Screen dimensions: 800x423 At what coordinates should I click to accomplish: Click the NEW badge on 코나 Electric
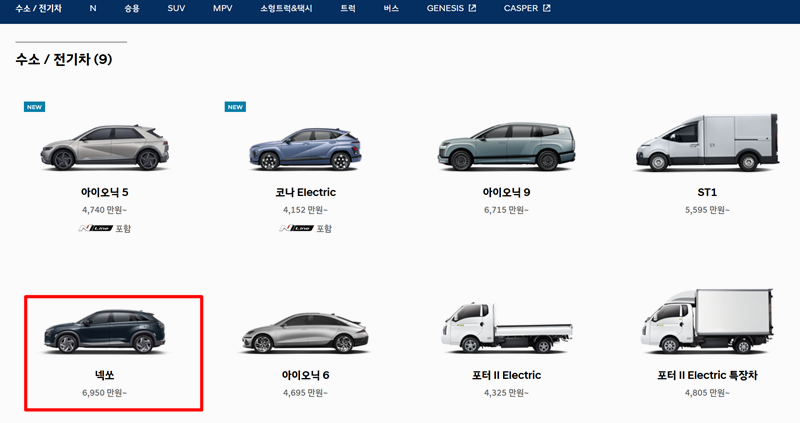[x=235, y=107]
